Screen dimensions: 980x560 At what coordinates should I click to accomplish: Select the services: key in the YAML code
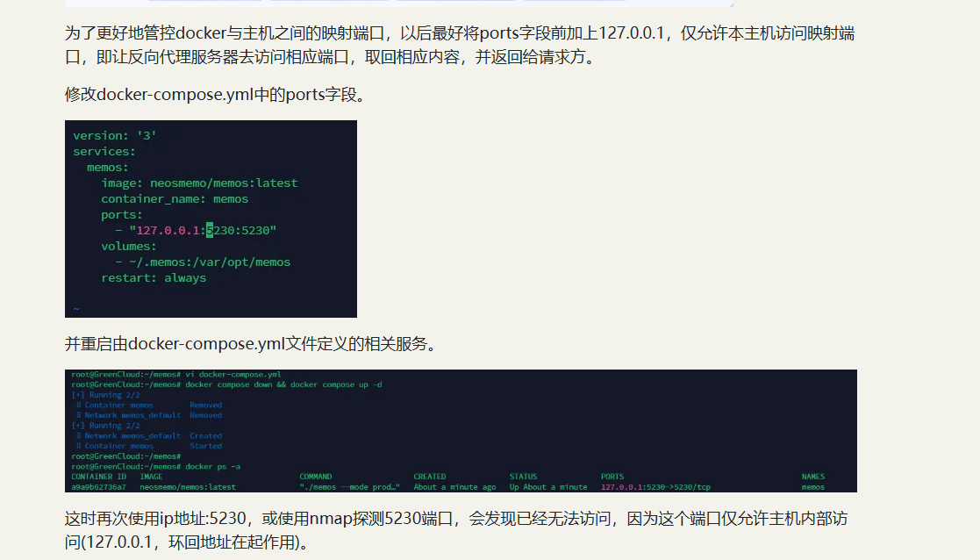click(x=104, y=151)
